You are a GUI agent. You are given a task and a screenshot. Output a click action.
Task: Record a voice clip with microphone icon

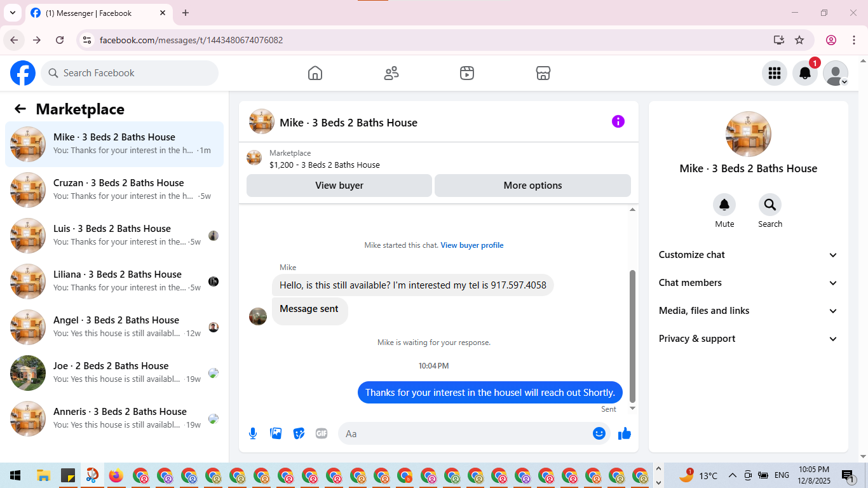(253, 433)
